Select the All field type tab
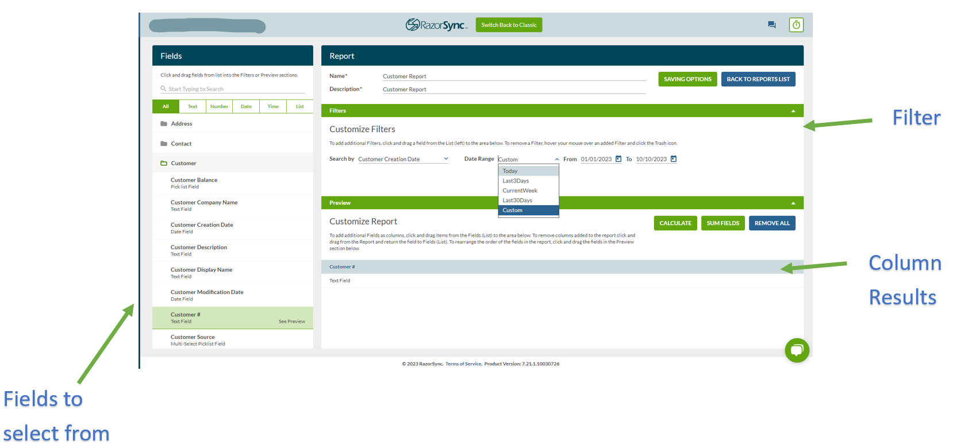This screenshot has width=980, height=448. (166, 106)
